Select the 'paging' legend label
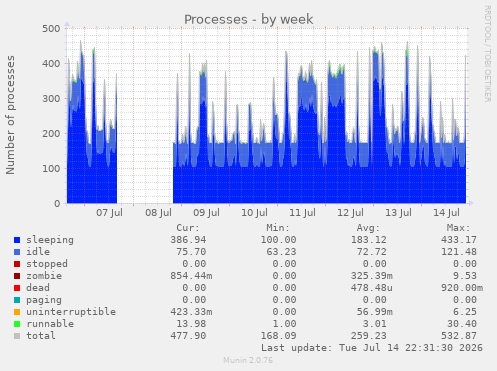Viewport: 497px width, 371px height. click(44, 300)
